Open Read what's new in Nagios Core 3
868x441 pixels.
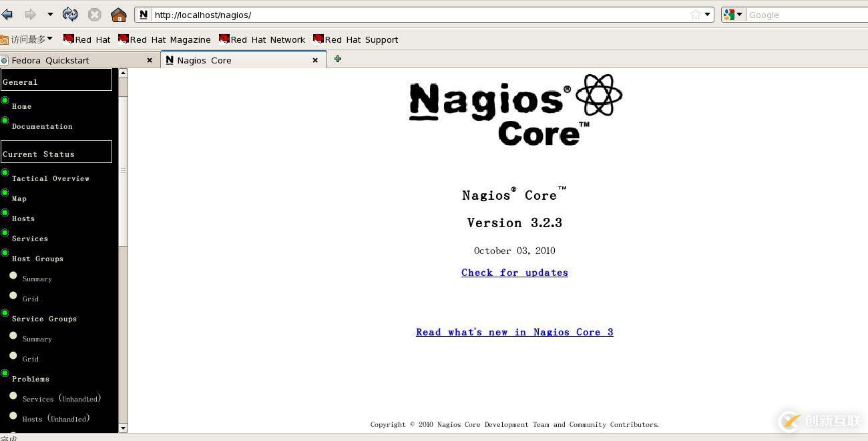514,332
